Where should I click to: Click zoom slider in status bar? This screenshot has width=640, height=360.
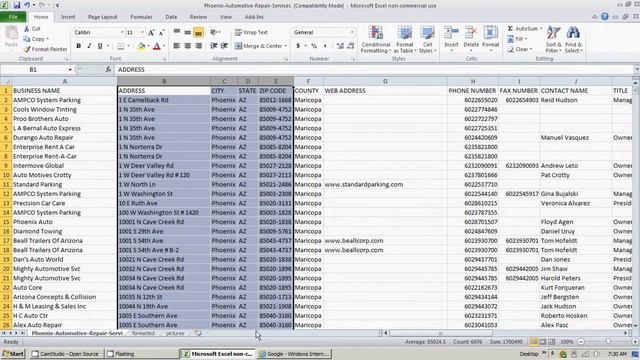(608, 342)
